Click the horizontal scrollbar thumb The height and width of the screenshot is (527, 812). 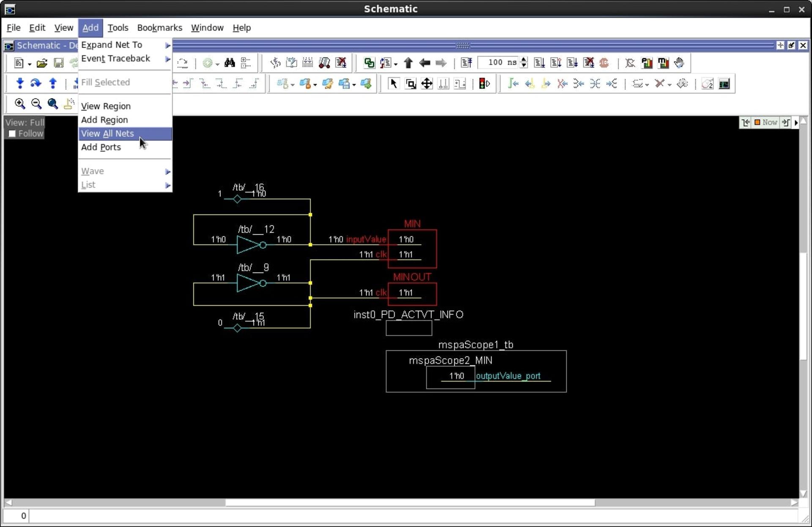(410, 502)
